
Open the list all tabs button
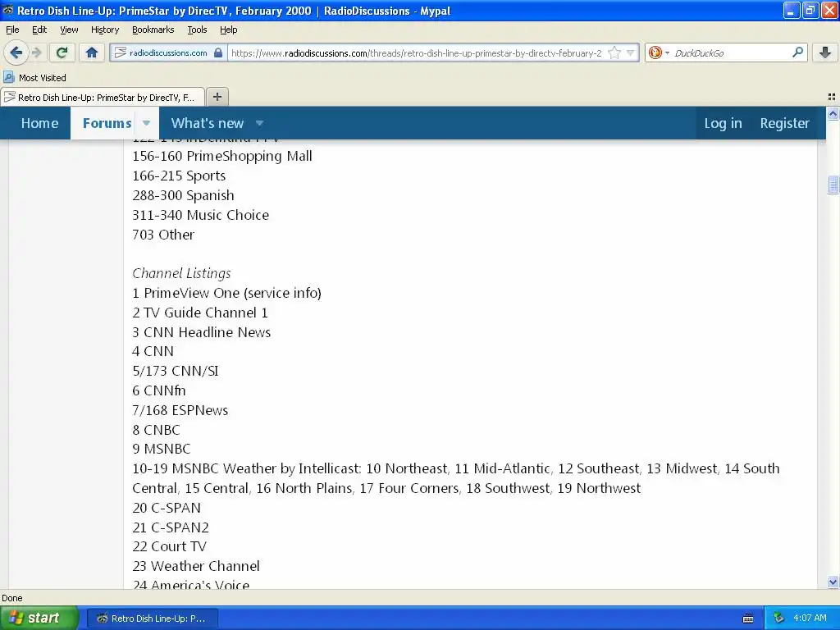(x=832, y=97)
